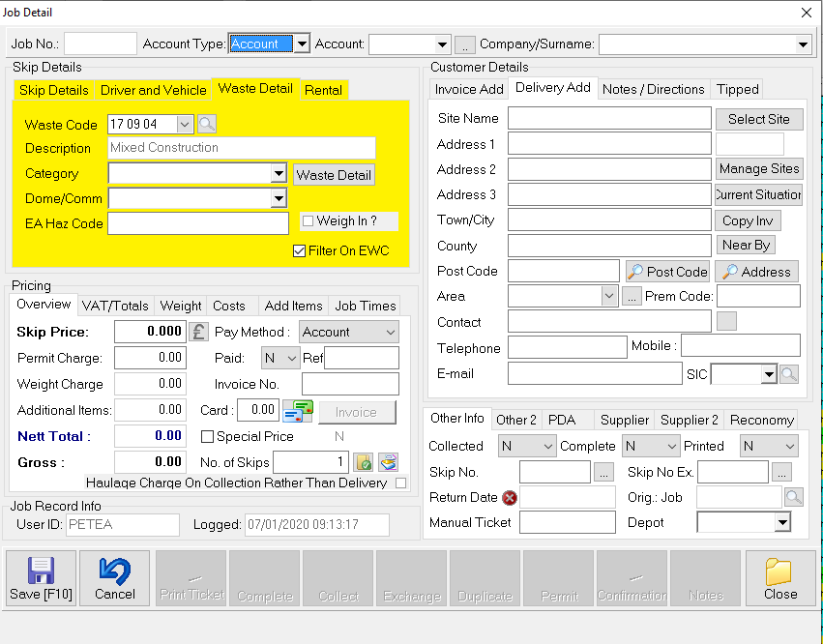Click the pound sign icon beside Skip Price
Viewport: 823px width, 644px height.
[x=198, y=332]
